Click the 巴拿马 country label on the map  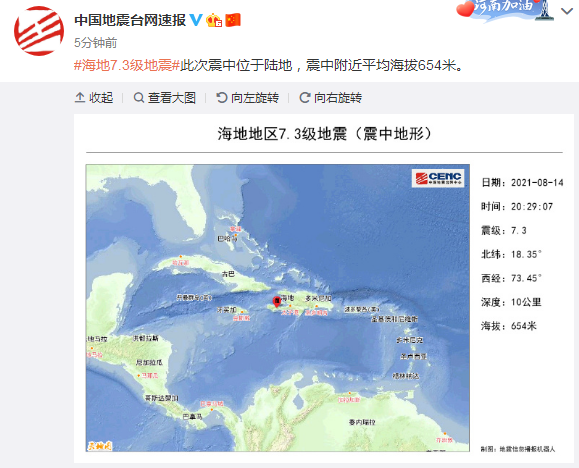click(x=193, y=417)
